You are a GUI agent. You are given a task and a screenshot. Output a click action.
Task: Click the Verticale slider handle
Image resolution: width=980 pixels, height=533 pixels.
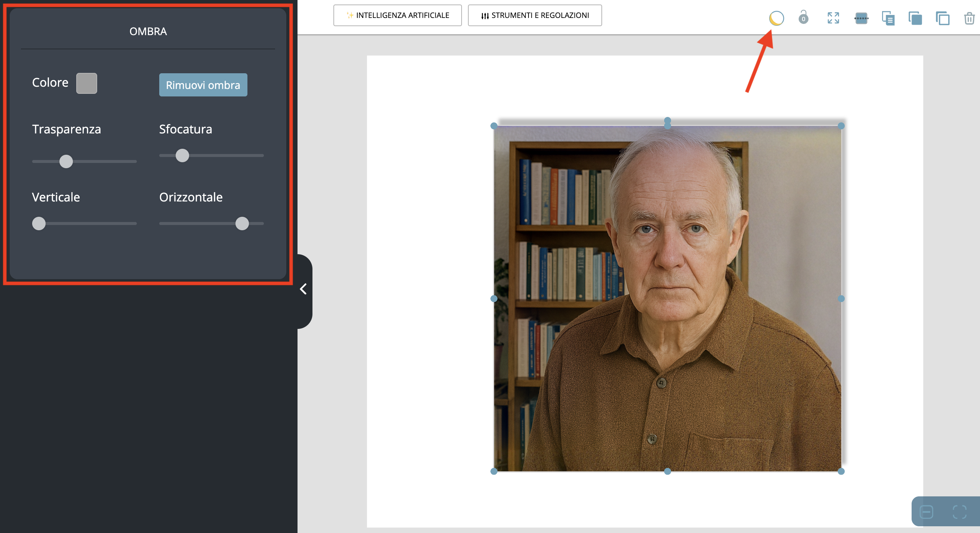click(x=39, y=223)
